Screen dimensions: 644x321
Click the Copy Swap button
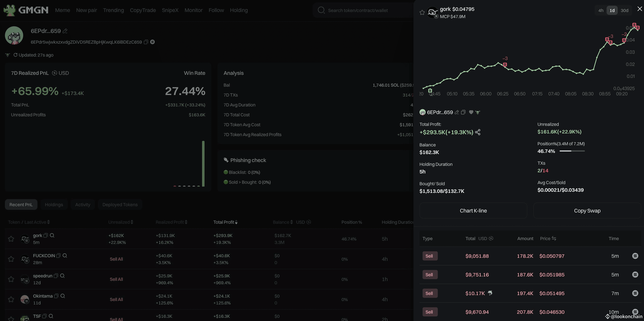pyautogui.click(x=587, y=211)
